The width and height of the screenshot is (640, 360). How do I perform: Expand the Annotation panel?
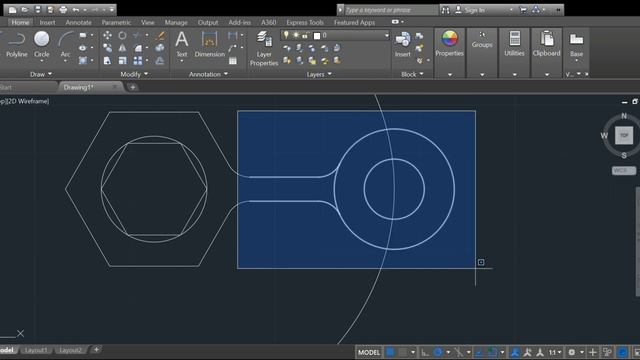click(x=209, y=74)
